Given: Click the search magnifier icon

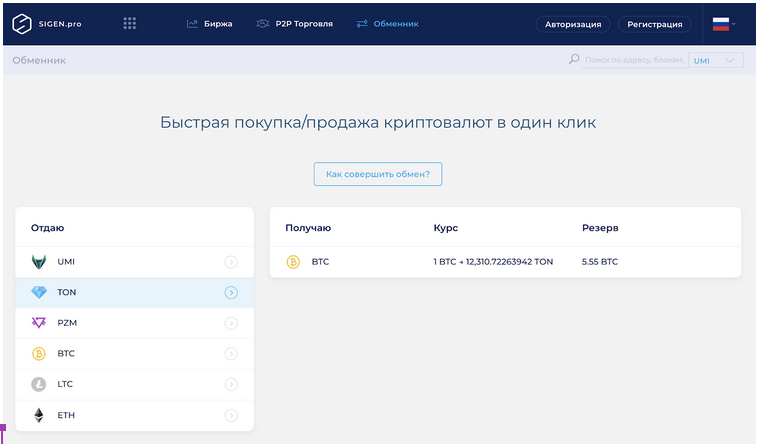Looking at the screenshot, I should click(x=574, y=60).
